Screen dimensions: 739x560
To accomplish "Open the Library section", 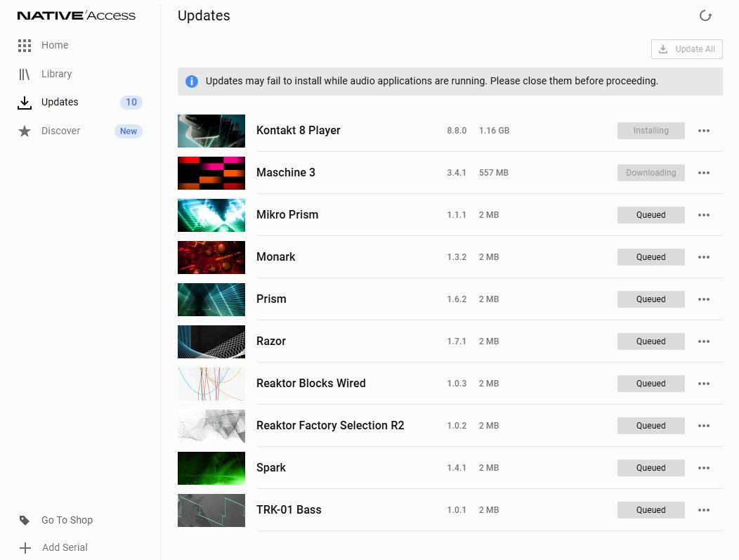I will tap(57, 74).
